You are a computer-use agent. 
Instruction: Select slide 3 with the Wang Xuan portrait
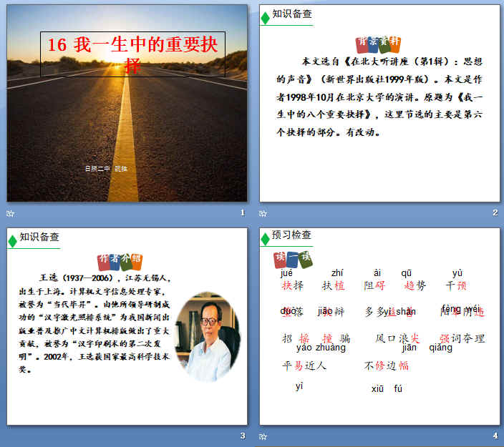coord(127,326)
